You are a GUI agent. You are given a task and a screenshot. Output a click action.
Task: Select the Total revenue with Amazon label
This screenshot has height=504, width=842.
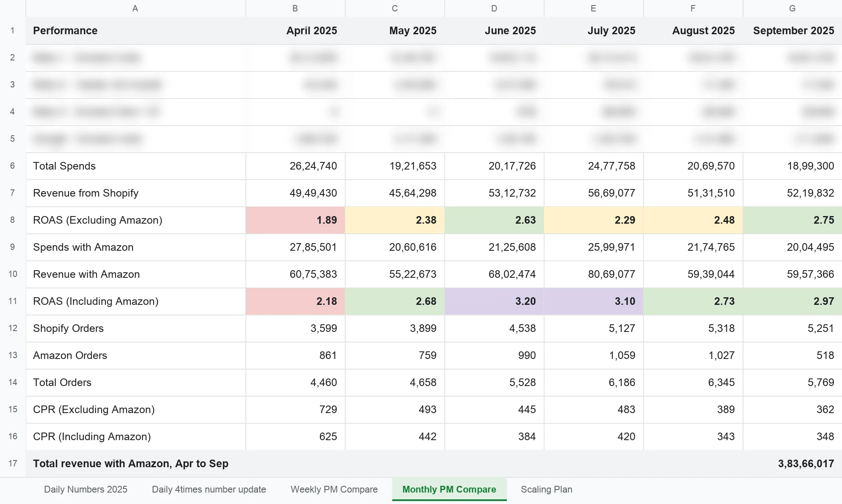[131, 463]
